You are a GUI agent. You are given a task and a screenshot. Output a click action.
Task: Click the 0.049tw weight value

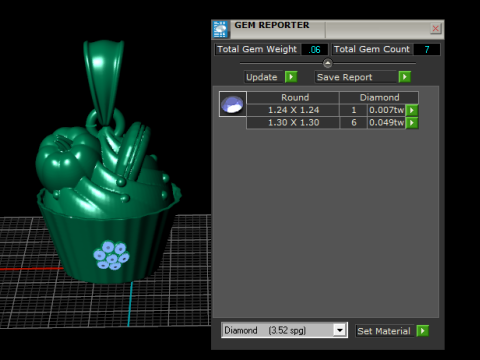tap(386, 123)
